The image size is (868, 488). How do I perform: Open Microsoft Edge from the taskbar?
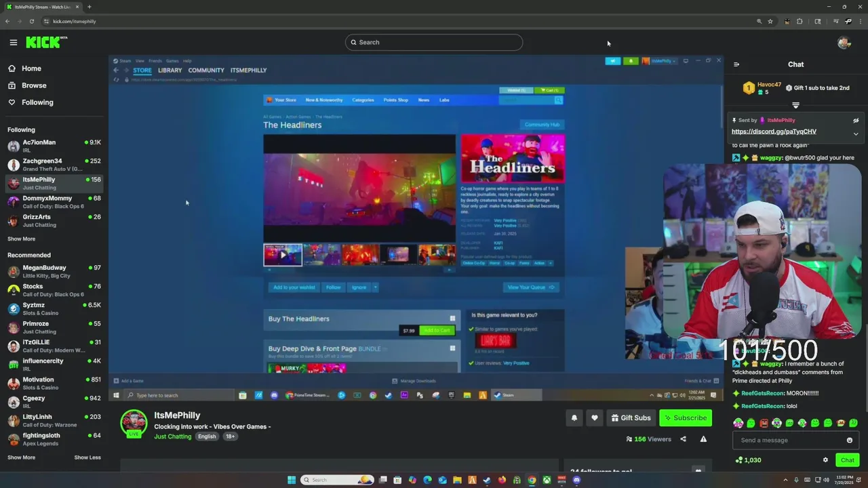click(427, 480)
